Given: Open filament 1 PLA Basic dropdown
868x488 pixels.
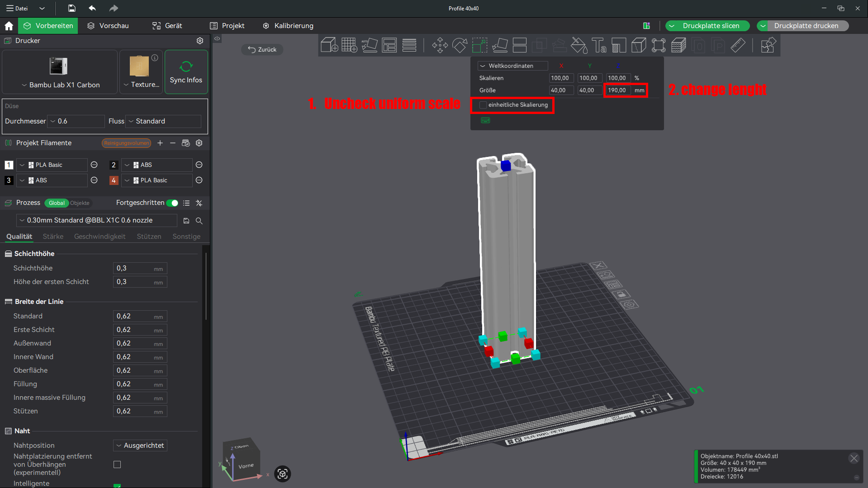Looking at the screenshot, I should [x=52, y=165].
